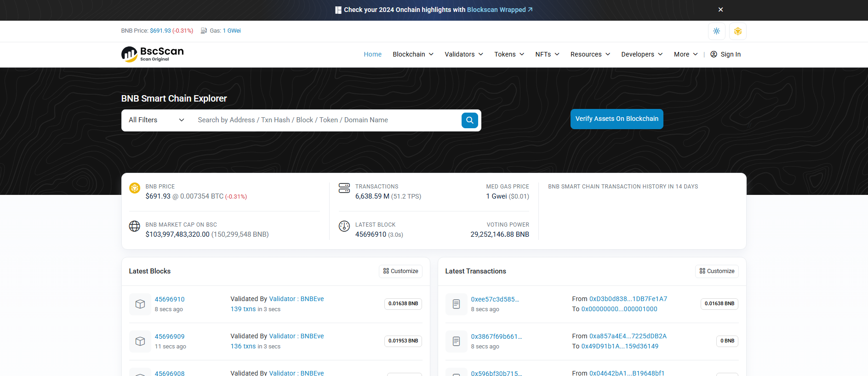
Task: Click the 1 GWei gas link
Action: pyautogui.click(x=232, y=31)
